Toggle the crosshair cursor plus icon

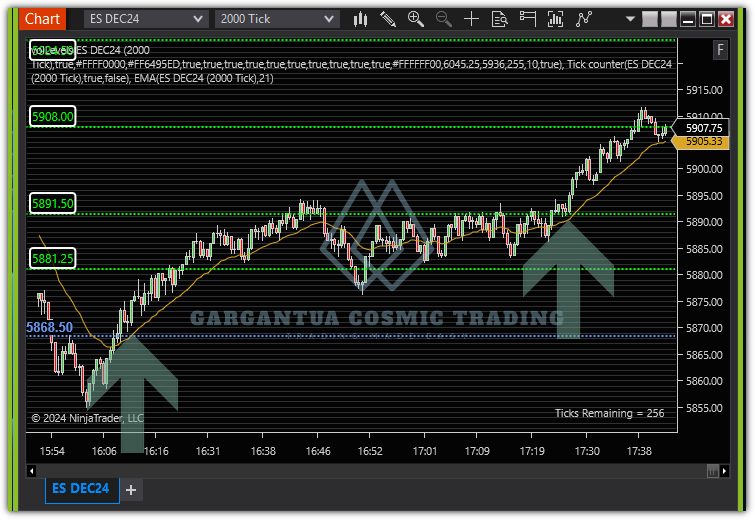click(471, 19)
